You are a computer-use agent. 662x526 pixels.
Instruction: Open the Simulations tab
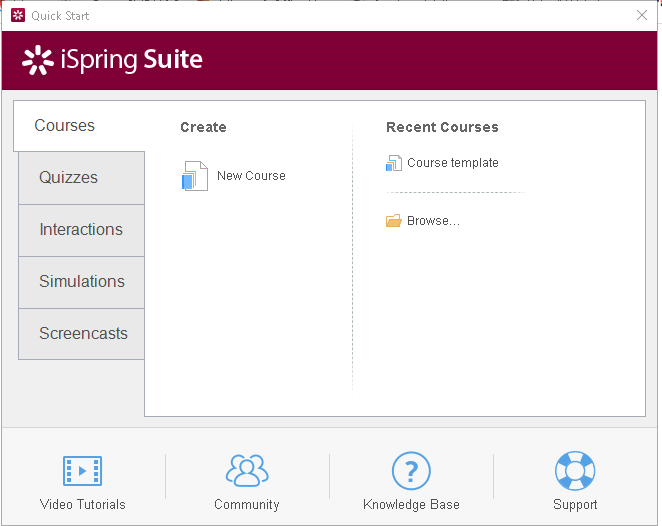[x=81, y=282]
